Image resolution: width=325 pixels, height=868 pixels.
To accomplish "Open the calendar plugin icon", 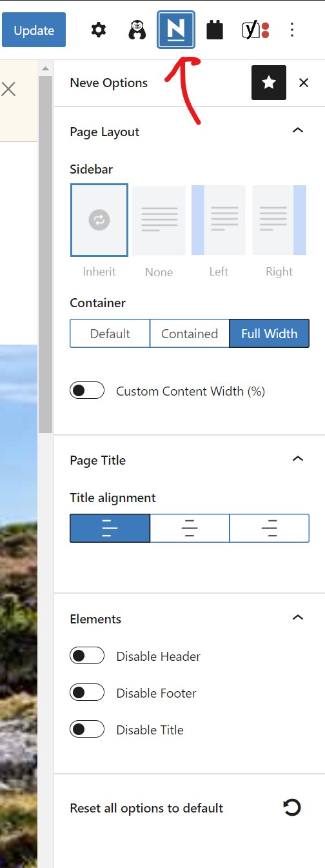I will tap(215, 30).
